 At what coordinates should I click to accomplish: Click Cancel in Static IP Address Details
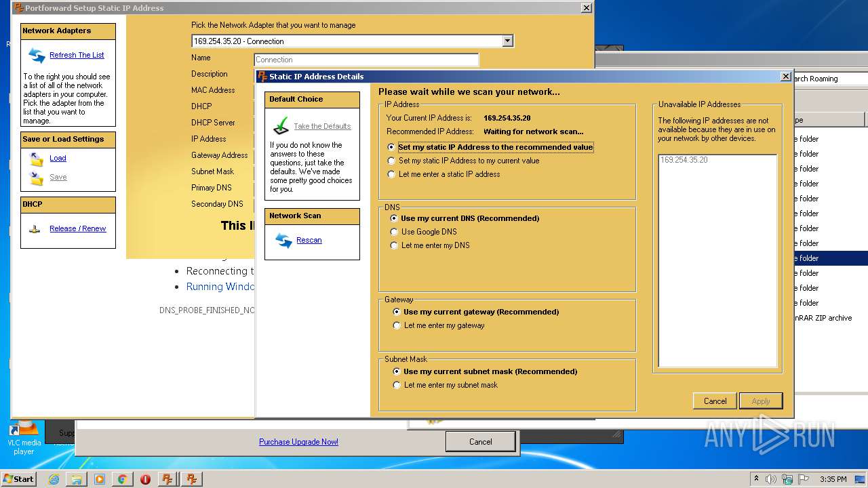pos(715,401)
